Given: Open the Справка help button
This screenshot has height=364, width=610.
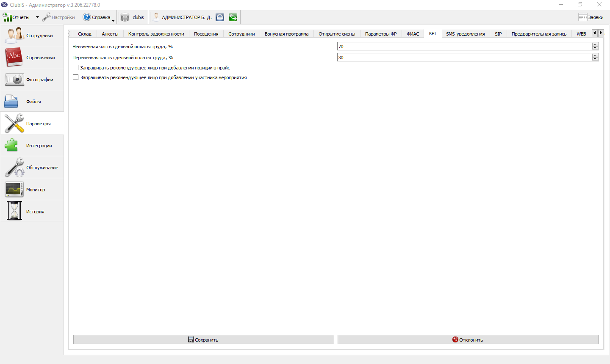Looking at the screenshot, I should coord(97,17).
